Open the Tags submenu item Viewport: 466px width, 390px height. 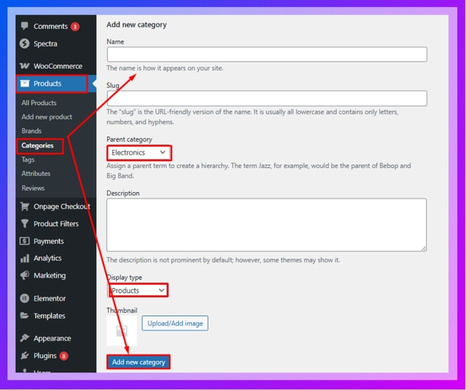pyautogui.click(x=28, y=160)
